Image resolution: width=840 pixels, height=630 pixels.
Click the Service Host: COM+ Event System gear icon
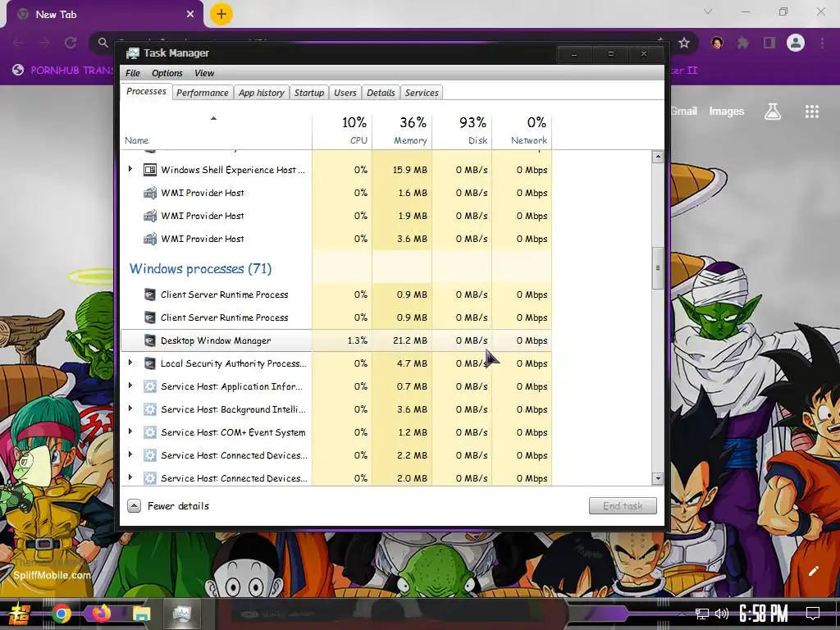(150, 432)
